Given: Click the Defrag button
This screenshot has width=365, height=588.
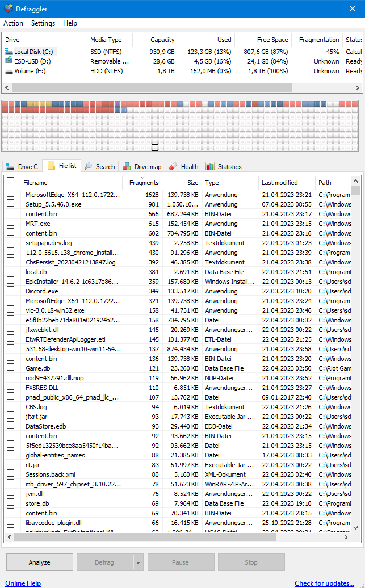Looking at the screenshot, I should pyautogui.click(x=104, y=562).
